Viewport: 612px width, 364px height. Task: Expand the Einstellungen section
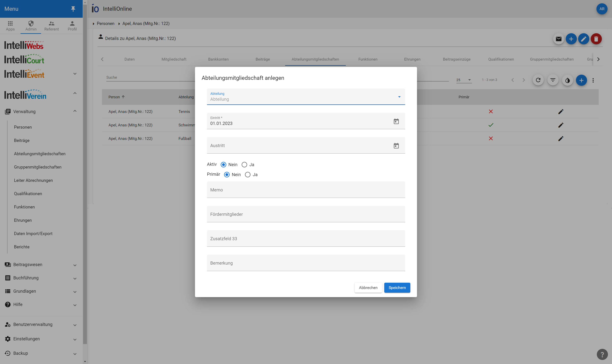point(75,339)
